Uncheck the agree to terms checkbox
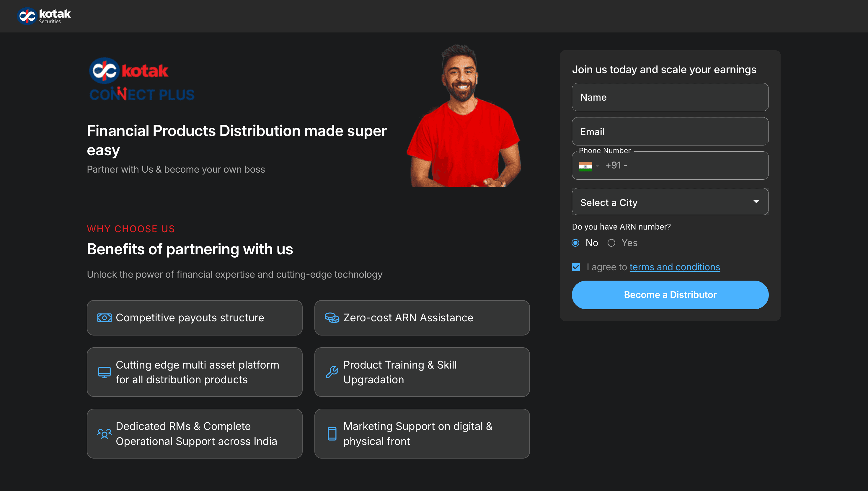This screenshot has width=868, height=491. pyautogui.click(x=576, y=267)
